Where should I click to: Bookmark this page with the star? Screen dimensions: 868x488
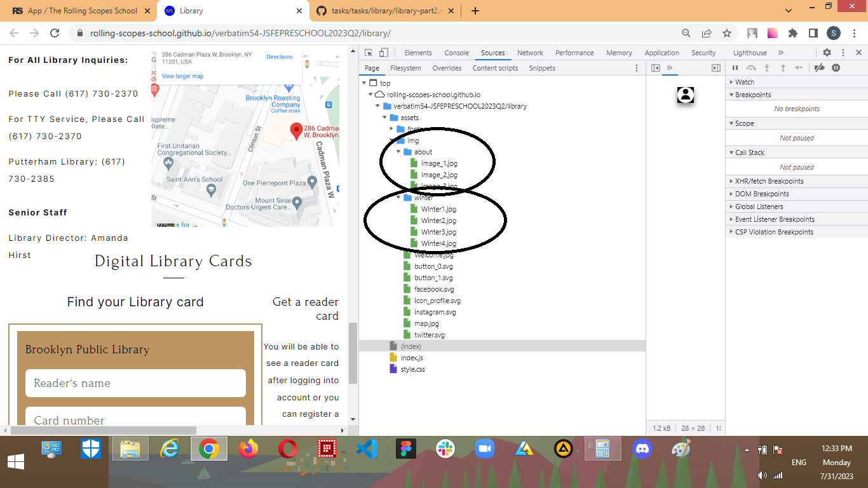point(727,33)
